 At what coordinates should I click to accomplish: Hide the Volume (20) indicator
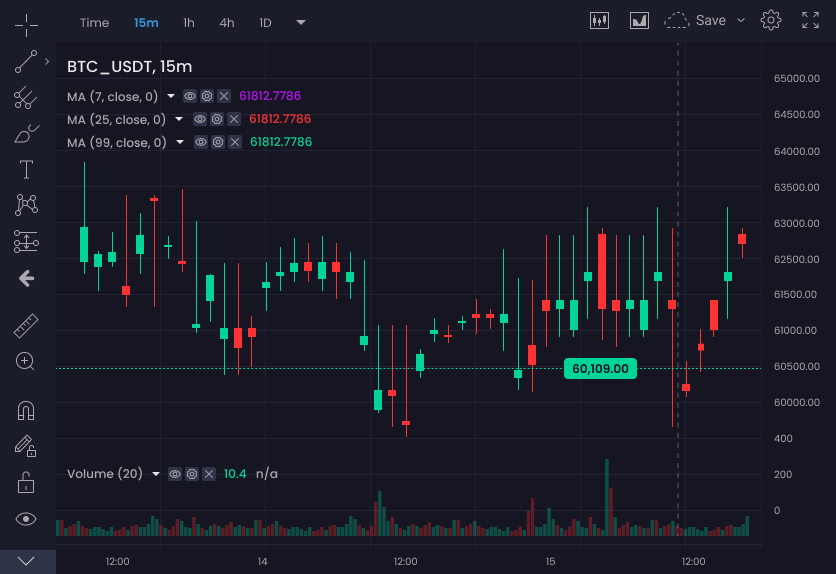click(175, 474)
